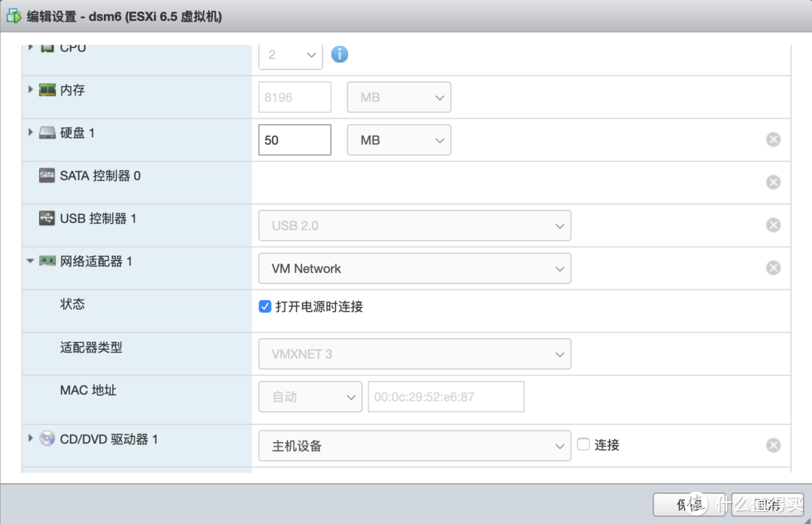Click the 保存 button
The width and height of the screenshot is (812, 524).
click(689, 504)
